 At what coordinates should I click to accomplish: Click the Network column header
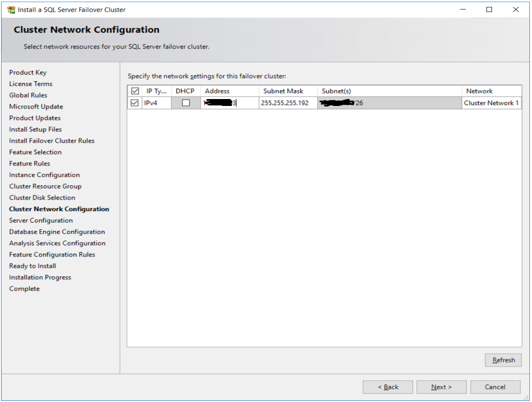coord(491,91)
